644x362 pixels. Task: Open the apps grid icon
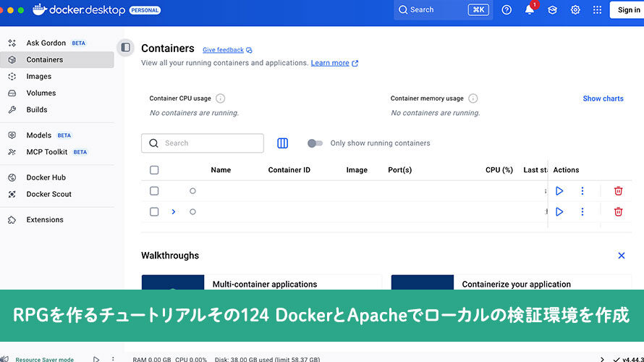597,10
